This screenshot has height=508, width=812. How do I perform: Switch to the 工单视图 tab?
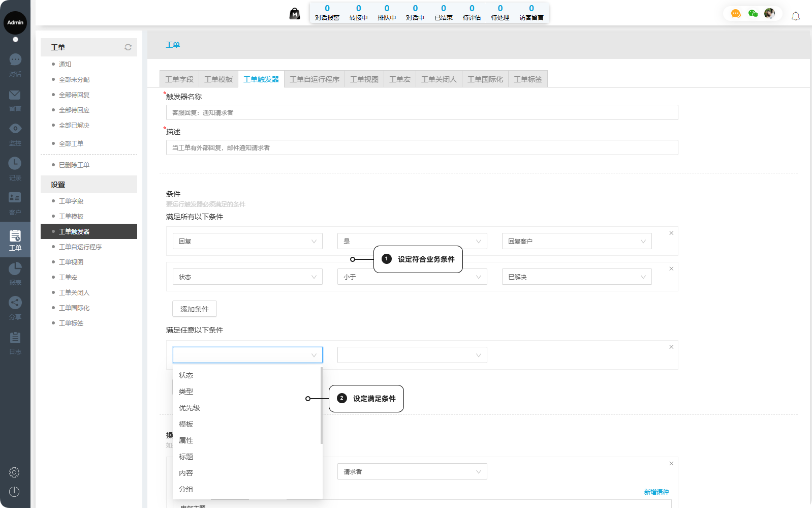pos(364,79)
